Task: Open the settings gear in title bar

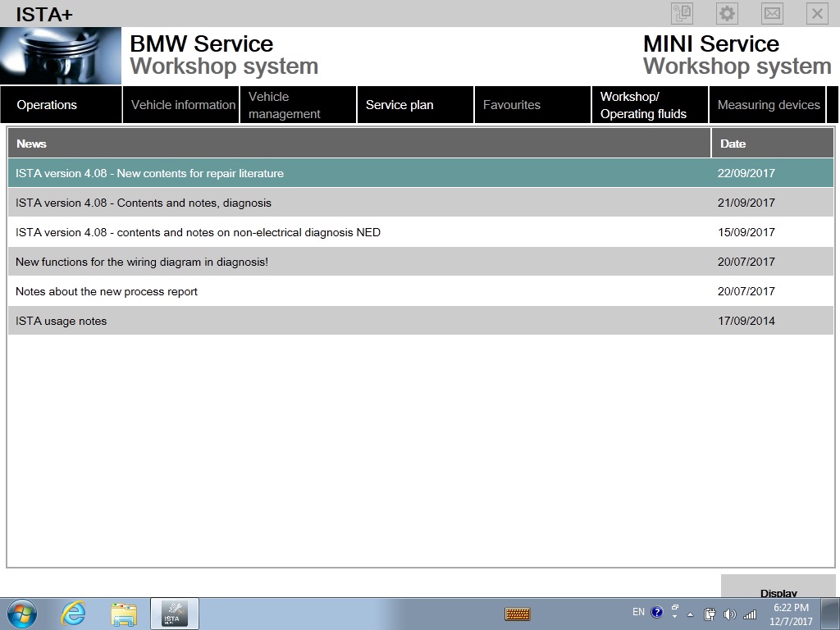Action: pyautogui.click(x=727, y=13)
